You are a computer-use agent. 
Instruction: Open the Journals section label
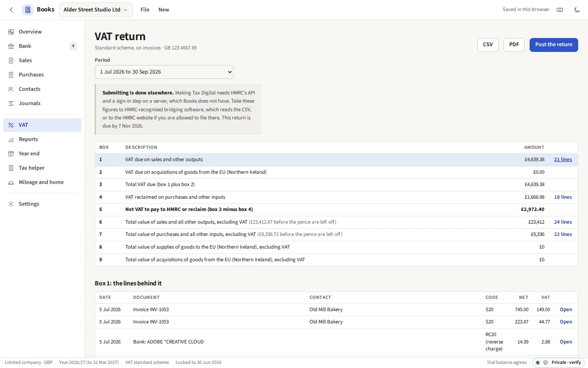click(x=29, y=103)
